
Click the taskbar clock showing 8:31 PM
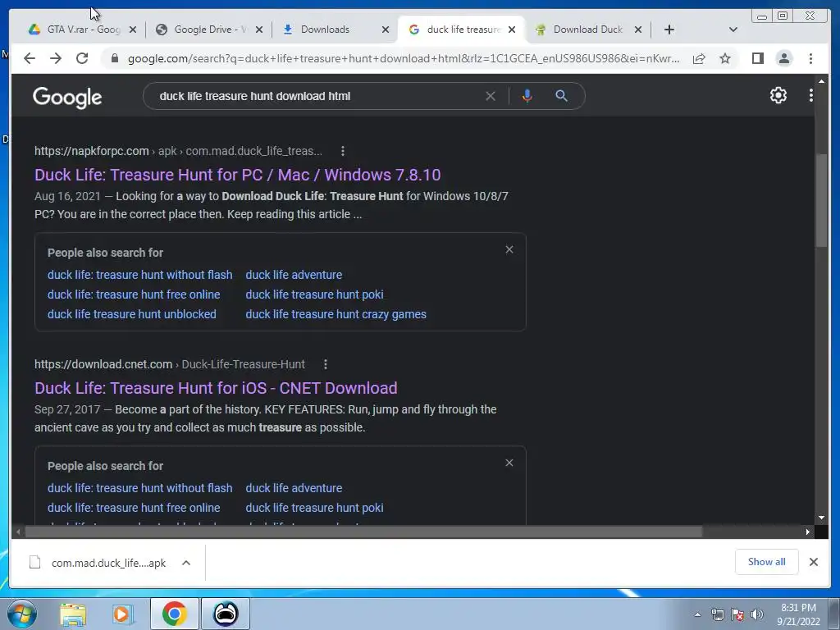pos(798,614)
